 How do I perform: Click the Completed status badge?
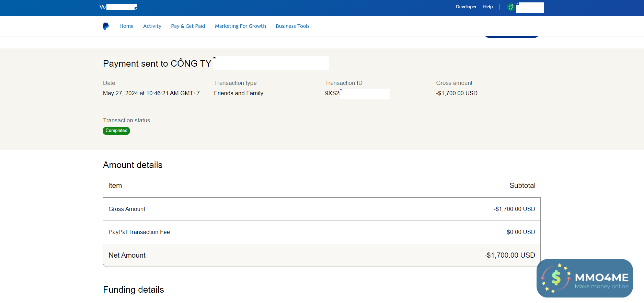(x=116, y=131)
